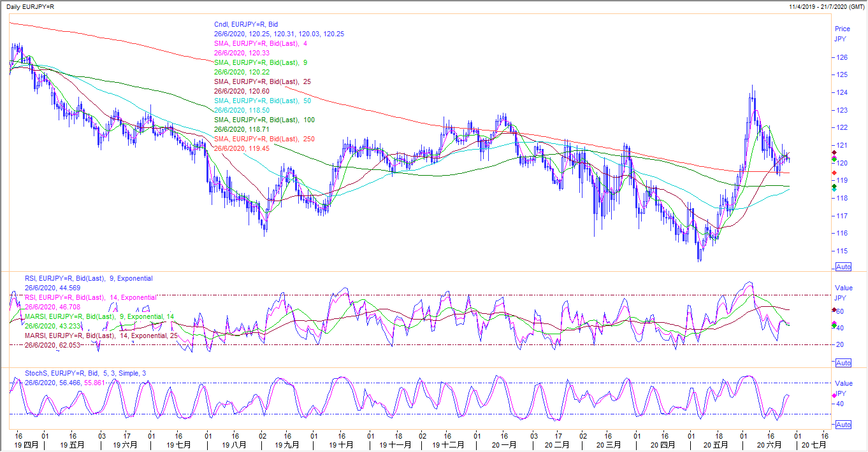Click the red SMA 250 diamond marker on the price axis
Screen dimensions: 868x452
click(x=834, y=173)
